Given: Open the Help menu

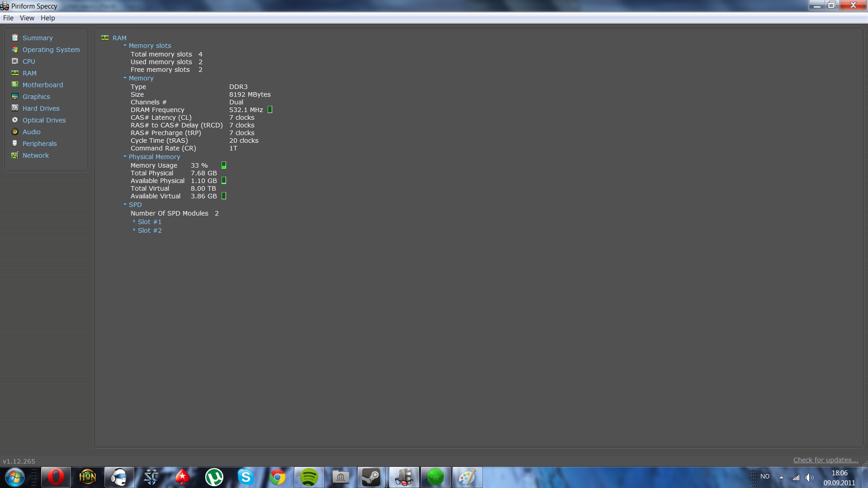Looking at the screenshot, I should pyautogui.click(x=47, y=18).
